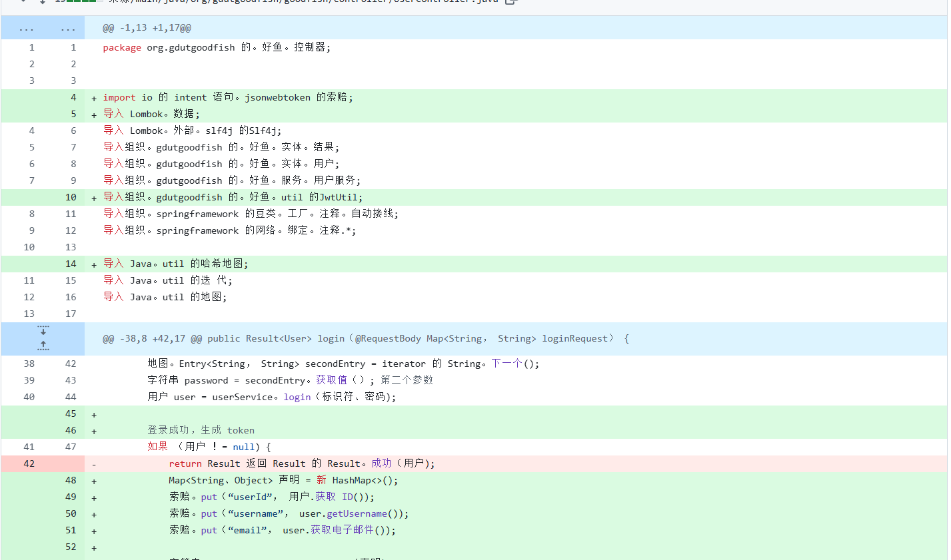Click the right ellipsis in top hunk header
This screenshot has width=951, height=560.
pyautogui.click(x=68, y=28)
